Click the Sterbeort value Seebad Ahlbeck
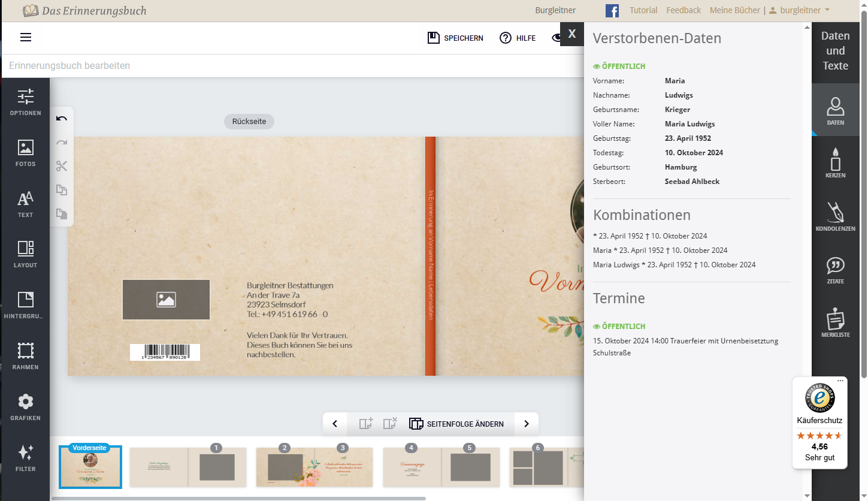Screen dimensions: 868x501 coord(692,182)
